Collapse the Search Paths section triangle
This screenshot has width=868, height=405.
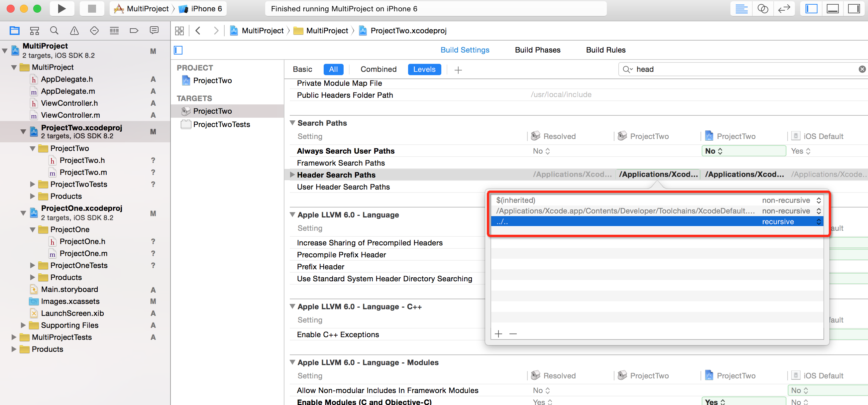[292, 123]
